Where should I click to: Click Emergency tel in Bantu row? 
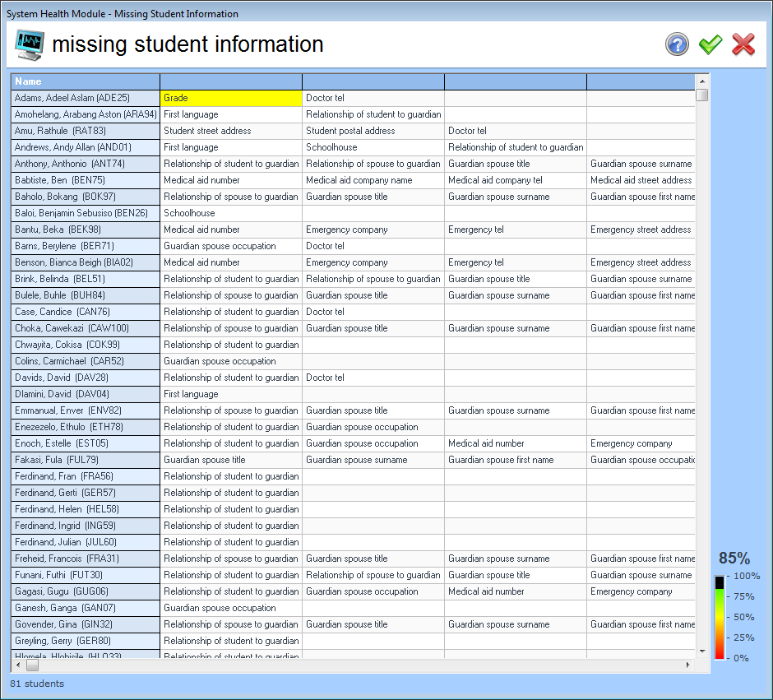[516, 229]
